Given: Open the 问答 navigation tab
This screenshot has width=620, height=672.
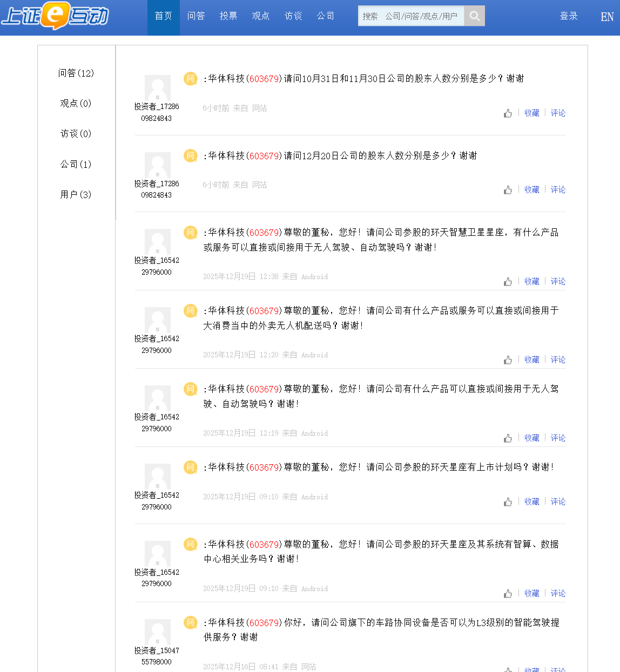Looking at the screenshot, I should point(196,16).
